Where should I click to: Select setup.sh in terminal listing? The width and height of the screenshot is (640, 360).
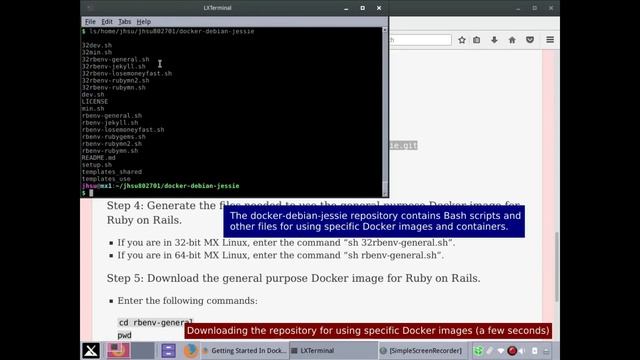coord(97,165)
